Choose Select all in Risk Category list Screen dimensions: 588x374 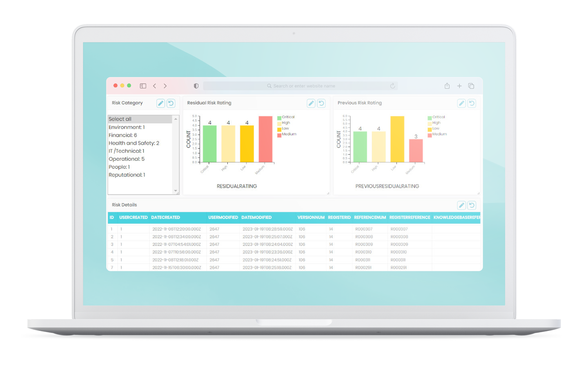coord(140,119)
